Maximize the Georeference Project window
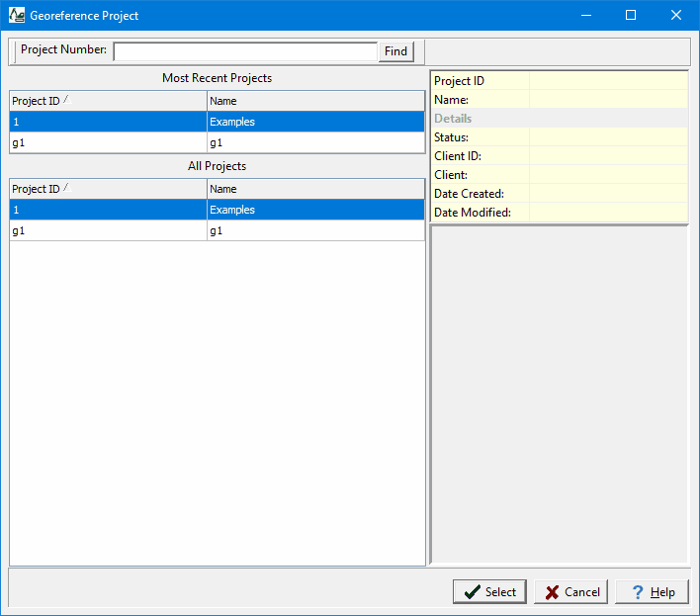700x616 pixels. (631, 15)
